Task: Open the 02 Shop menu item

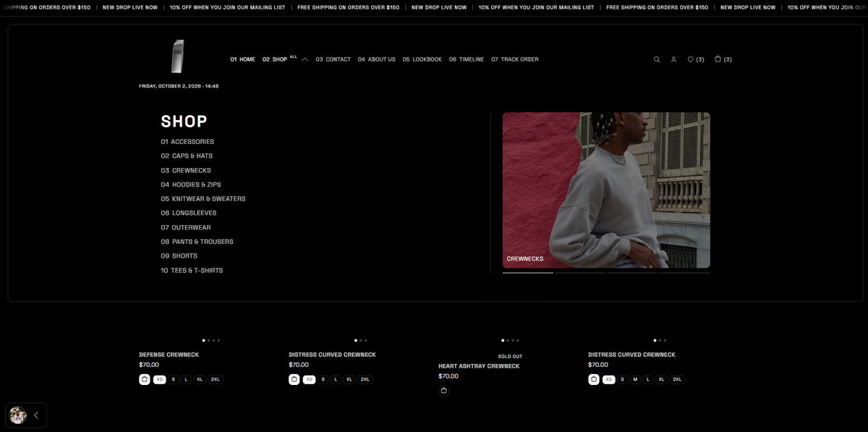Action: (275, 59)
